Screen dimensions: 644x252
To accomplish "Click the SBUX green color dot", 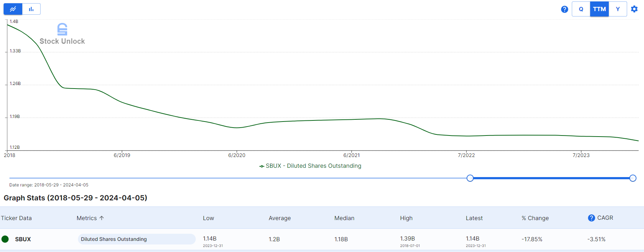I will pyautogui.click(x=5, y=239).
